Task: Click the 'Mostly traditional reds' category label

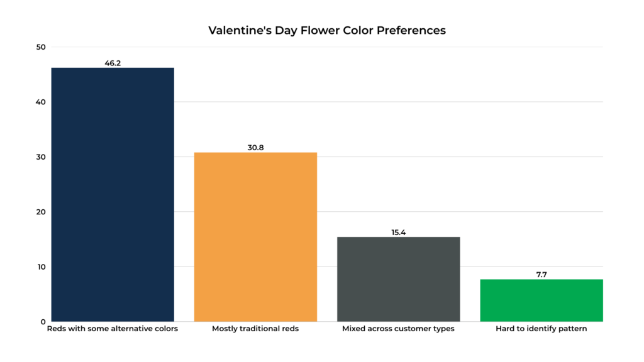Action: (x=255, y=329)
